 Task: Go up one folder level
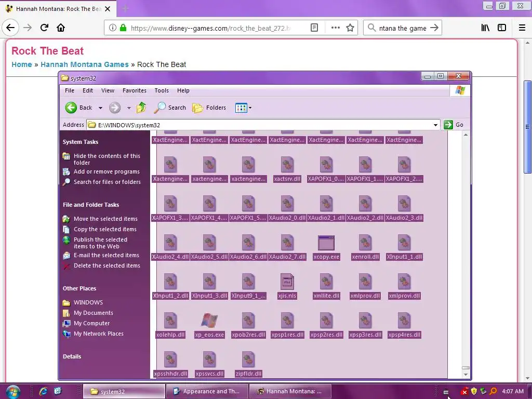click(141, 108)
